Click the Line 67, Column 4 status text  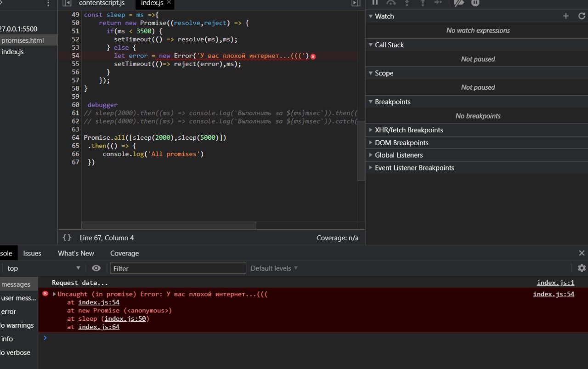(x=107, y=238)
